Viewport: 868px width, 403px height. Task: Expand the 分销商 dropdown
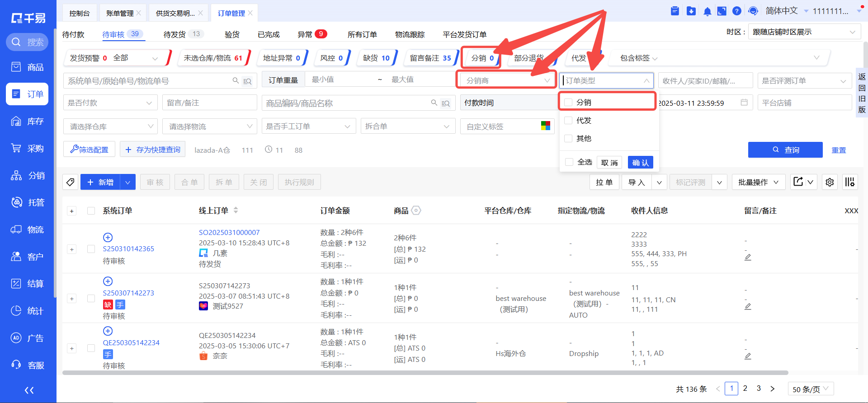coord(508,81)
